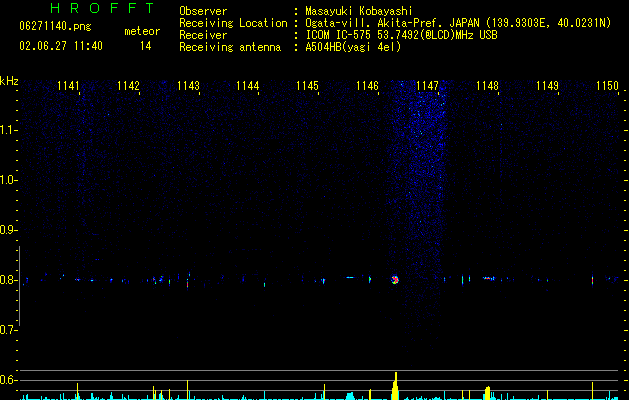
Task: Click the 1145 time axis tick
Action: point(308,86)
